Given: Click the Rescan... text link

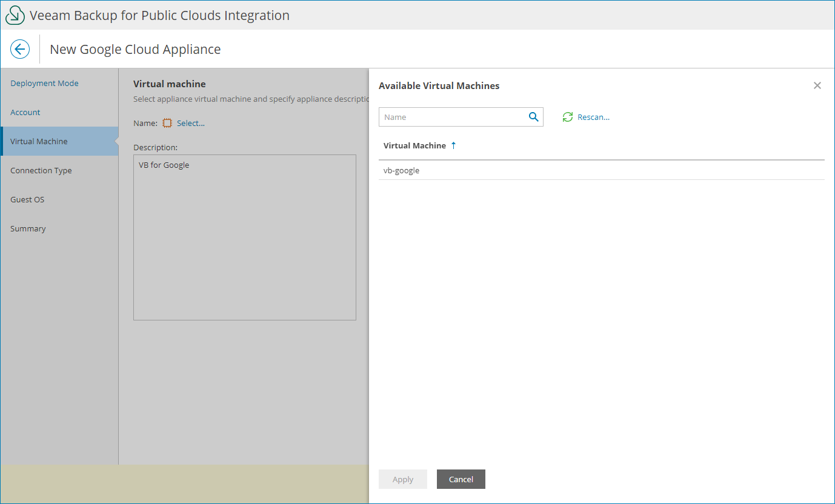Looking at the screenshot, I should tap(593, 116).
